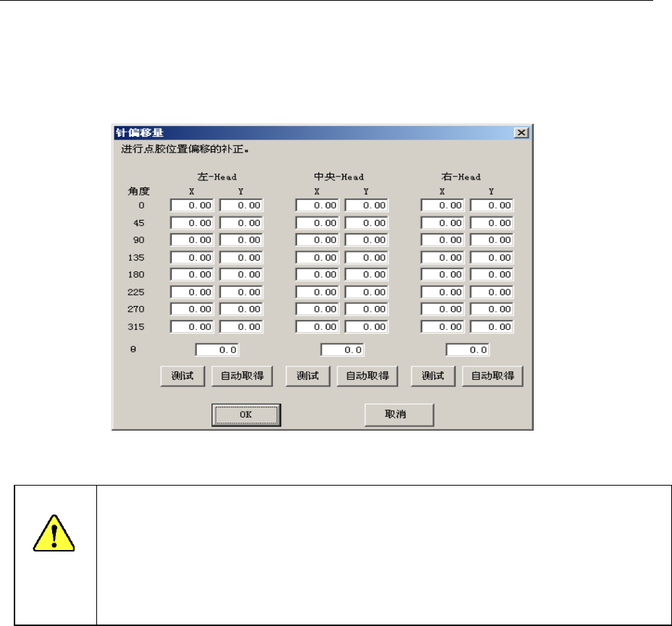Select the θ field for 左-Head
The image size is (672, 626).
(217, 350)
